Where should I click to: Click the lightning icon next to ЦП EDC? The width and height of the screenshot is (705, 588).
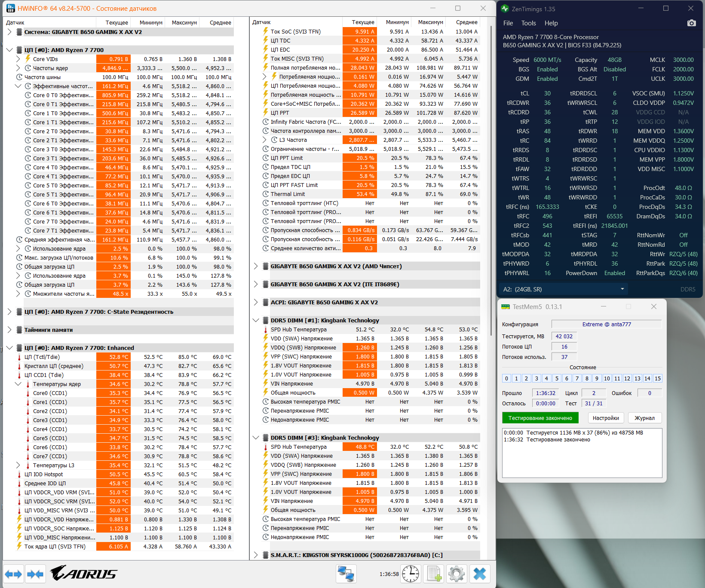pyautogui.click(x=266, y=49)
